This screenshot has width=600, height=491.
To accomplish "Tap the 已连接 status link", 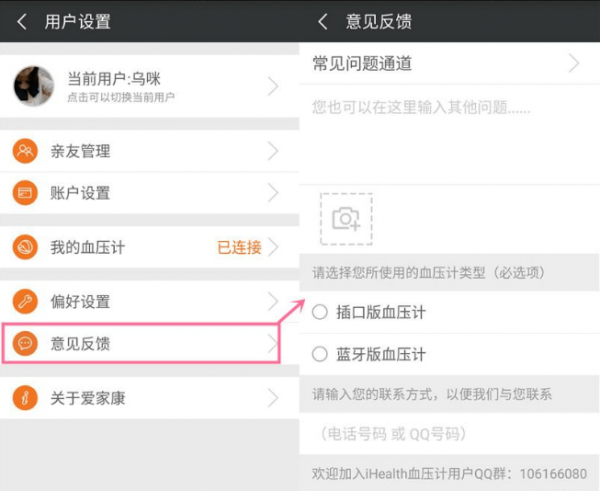I will click(x=239, y=247).
